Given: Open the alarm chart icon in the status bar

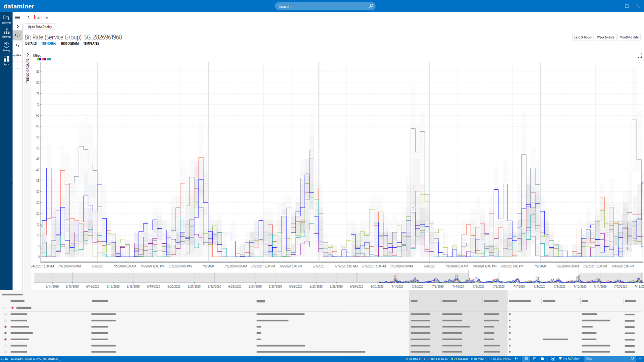Looking at the screenshot, I should [517, 359].
